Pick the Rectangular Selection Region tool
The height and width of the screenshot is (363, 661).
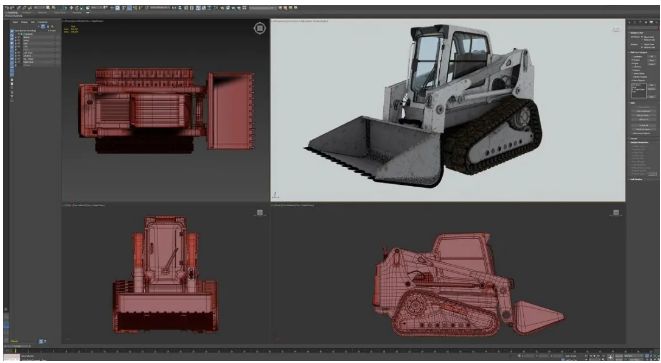click(x=59, y=8)
